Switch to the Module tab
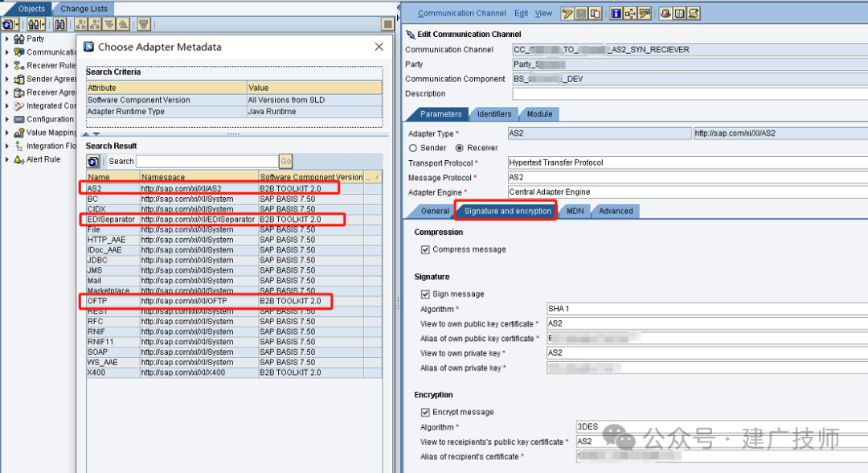The image size is (868, 473). [x=540, y=114]
